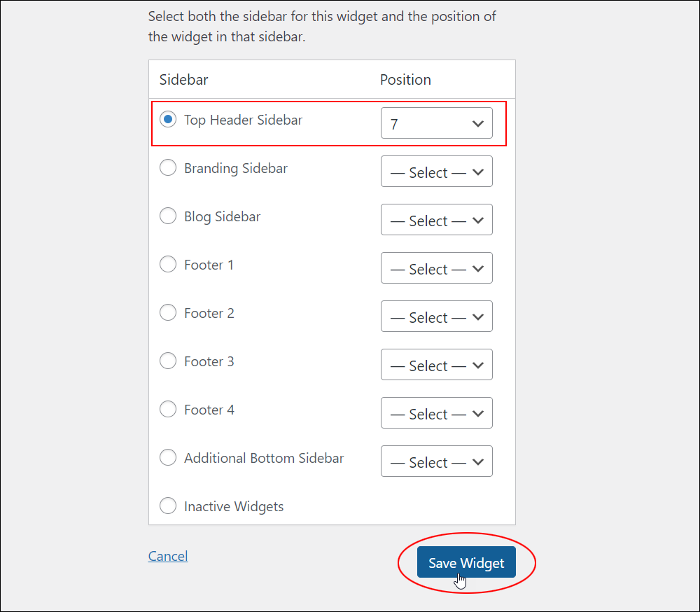
Task: Open the Footer 3 position select
Action: [x=437, y=365]
